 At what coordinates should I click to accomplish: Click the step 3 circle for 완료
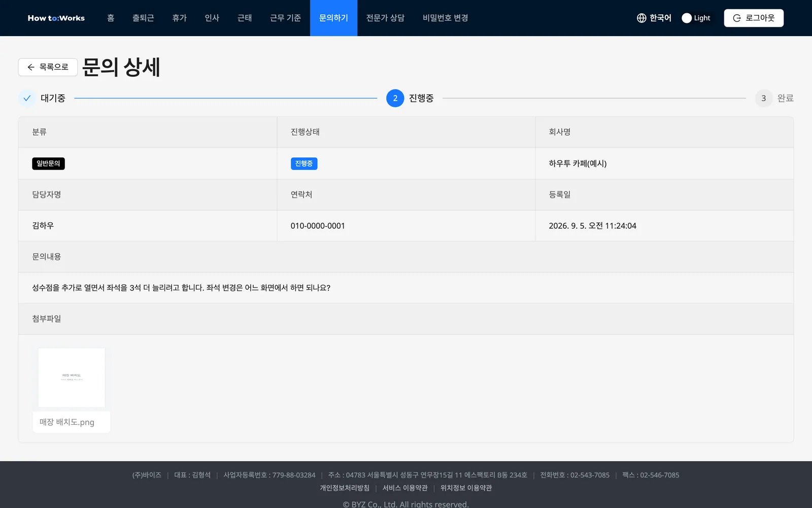coord(763,98)
